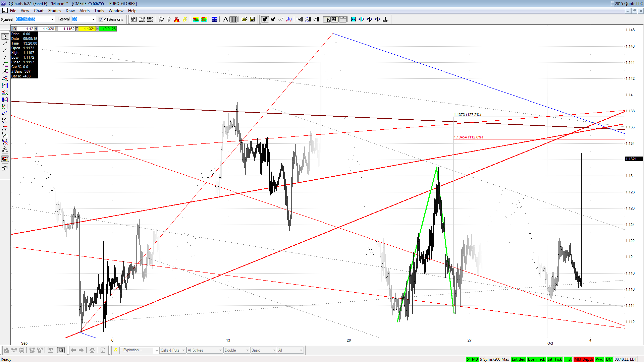Open drawing properties icon in the left toolbar
The height and width of the screenshot is (362, 644).
point(5,169)
